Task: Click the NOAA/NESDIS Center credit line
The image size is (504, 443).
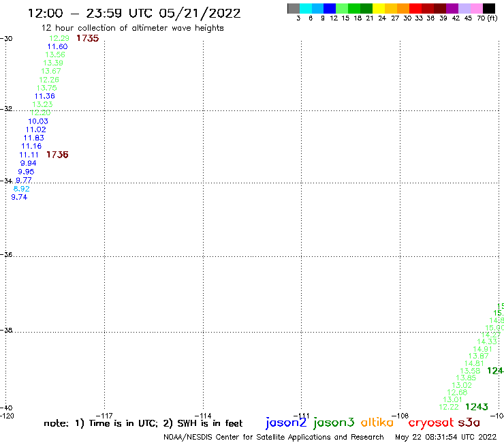Action: pos(274,438)
